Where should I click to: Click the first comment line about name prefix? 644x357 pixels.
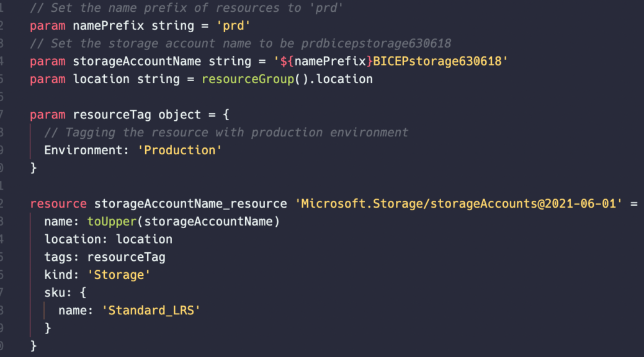click(x=186, y=8)
